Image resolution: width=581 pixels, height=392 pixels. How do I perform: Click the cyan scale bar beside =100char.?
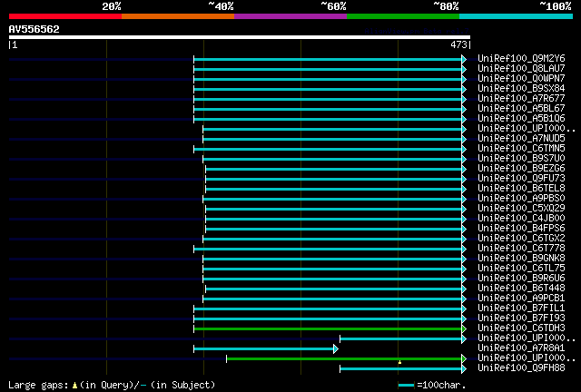click(406, 386)
